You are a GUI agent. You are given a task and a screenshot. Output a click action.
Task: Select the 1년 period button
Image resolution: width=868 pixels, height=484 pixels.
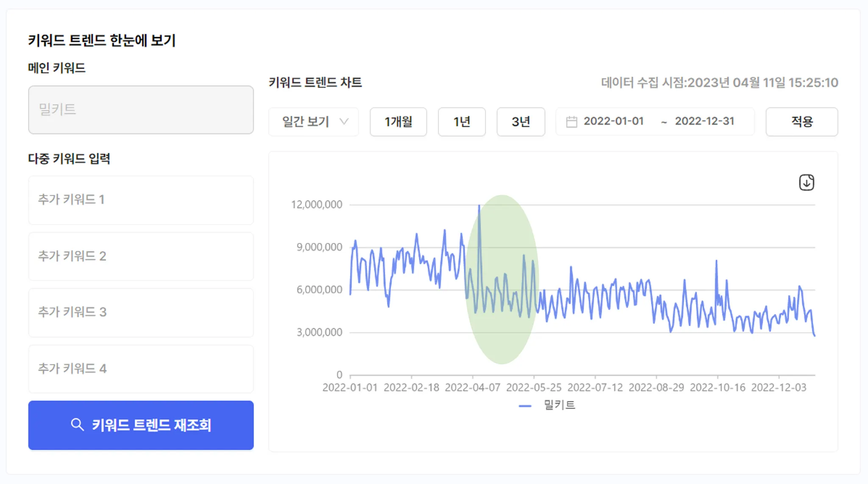point(462,122)
